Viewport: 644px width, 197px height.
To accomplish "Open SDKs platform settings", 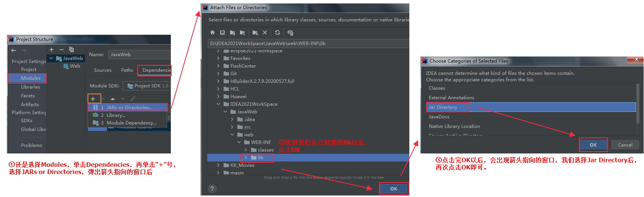I will pyautogui.click(x=27, y=121).
